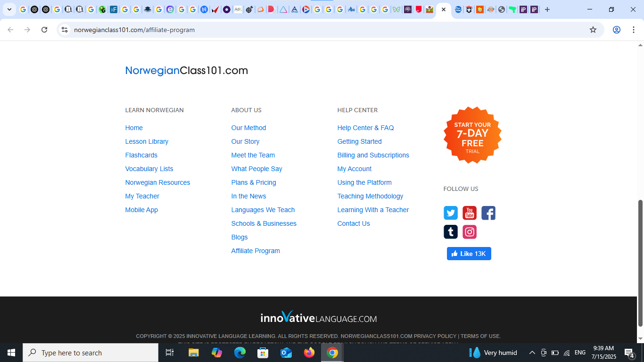This screenshot has width=644, height=362.
Task: Open the Twitter social icon
Action: click(451, 213)
